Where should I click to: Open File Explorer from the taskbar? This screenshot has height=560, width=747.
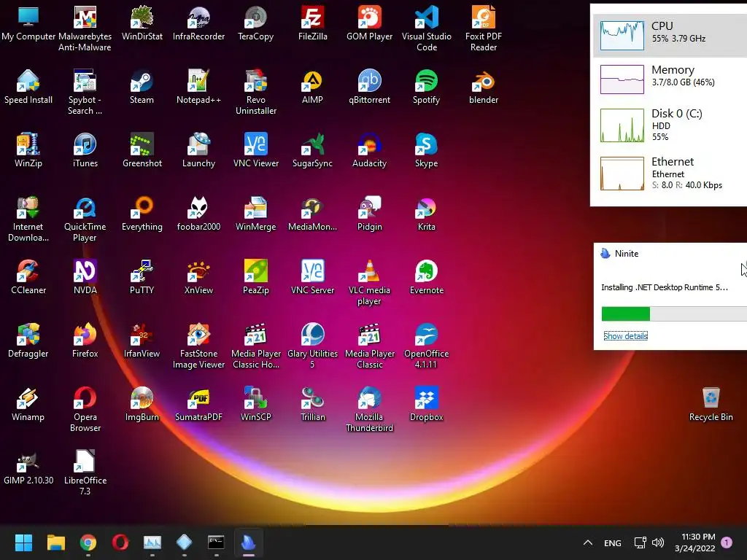(x=55, y=542)
